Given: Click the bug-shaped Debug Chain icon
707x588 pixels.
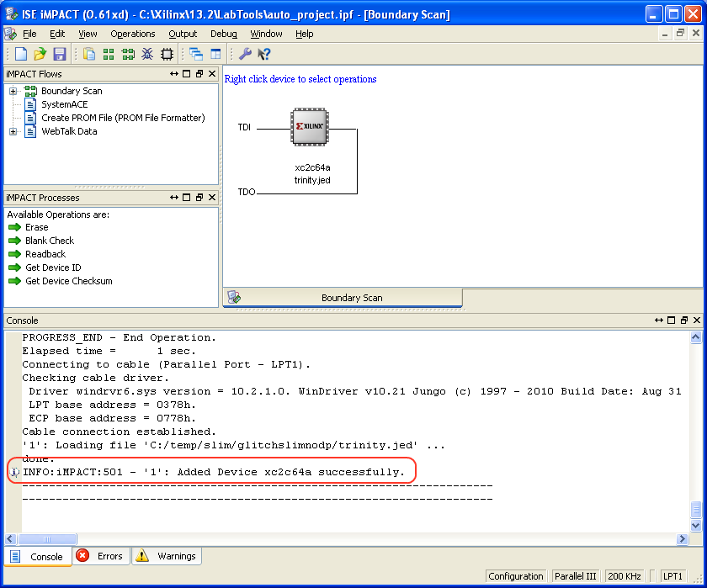Looking at the screenshot, I should pyautogui.click(x=147, y=54).
